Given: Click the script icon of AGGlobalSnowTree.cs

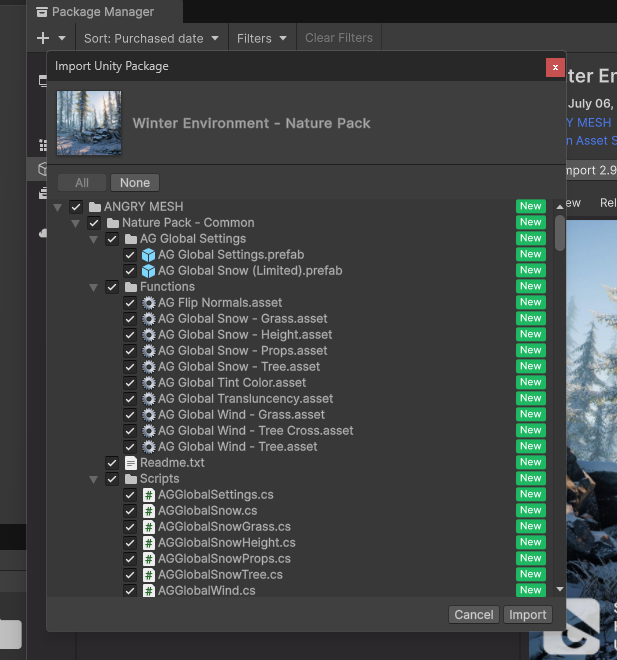Looking at the screenshot, I should 148,575.
